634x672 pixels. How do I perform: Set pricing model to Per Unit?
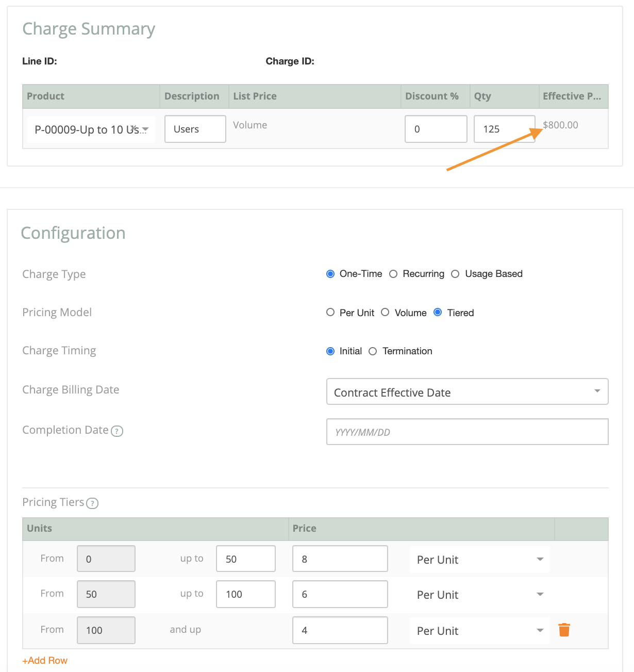(x=330, y=312)
